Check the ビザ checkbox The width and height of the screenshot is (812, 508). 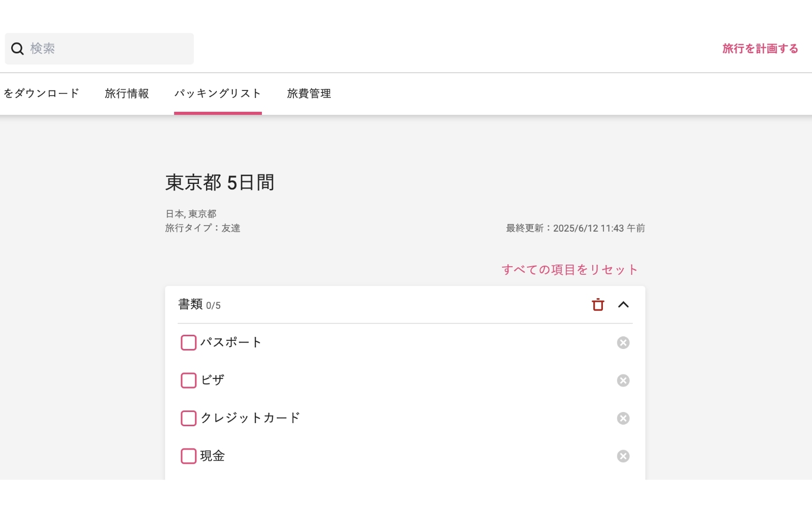[x=188, y=380]
